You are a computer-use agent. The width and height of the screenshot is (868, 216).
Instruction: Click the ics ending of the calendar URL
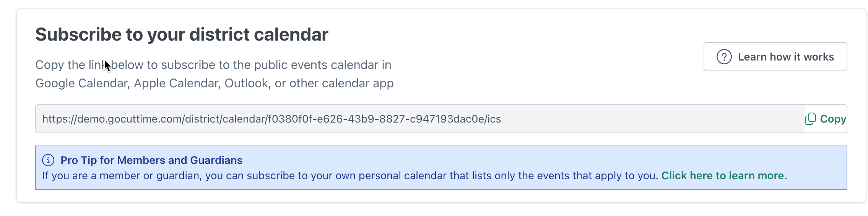(494, 119)
